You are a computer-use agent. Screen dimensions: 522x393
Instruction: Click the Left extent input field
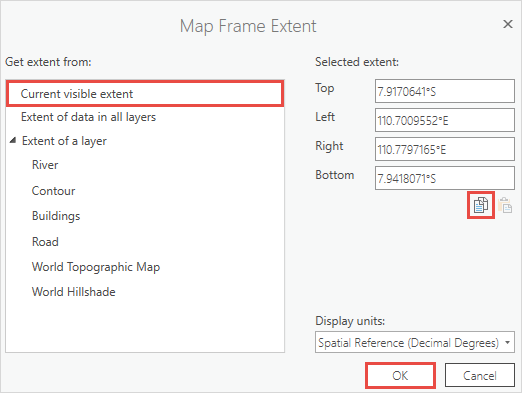pyautogui.click(x=445, y=120)
